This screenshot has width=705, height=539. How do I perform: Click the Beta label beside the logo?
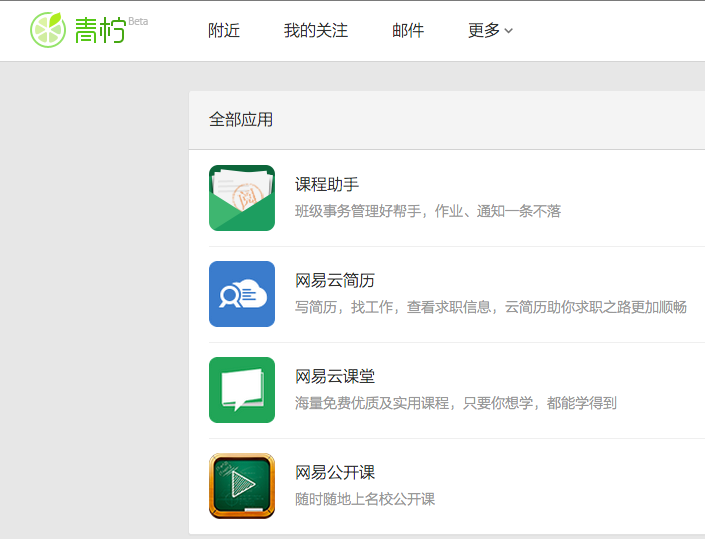click(x=138, y=21)
